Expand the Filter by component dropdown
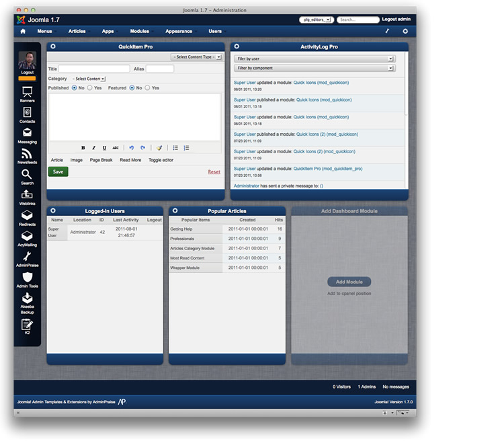Viewport: 504px width, 441px height. pos(314,68)
